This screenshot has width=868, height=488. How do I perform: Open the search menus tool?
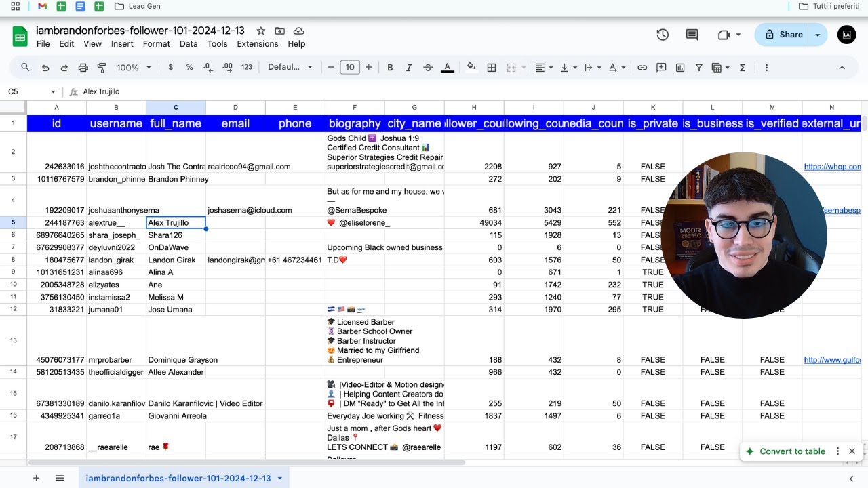(x=25, y=68)
